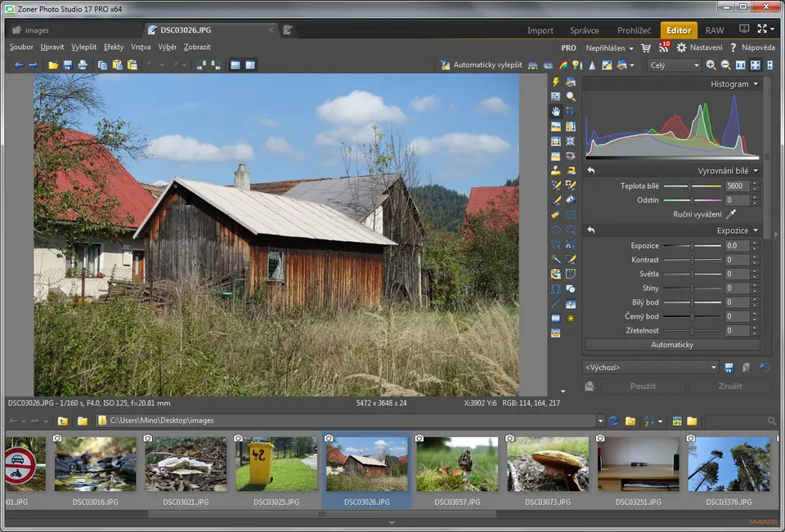Open the Výchozí preset dropdown
785x532 pixels.
(650, 368)
